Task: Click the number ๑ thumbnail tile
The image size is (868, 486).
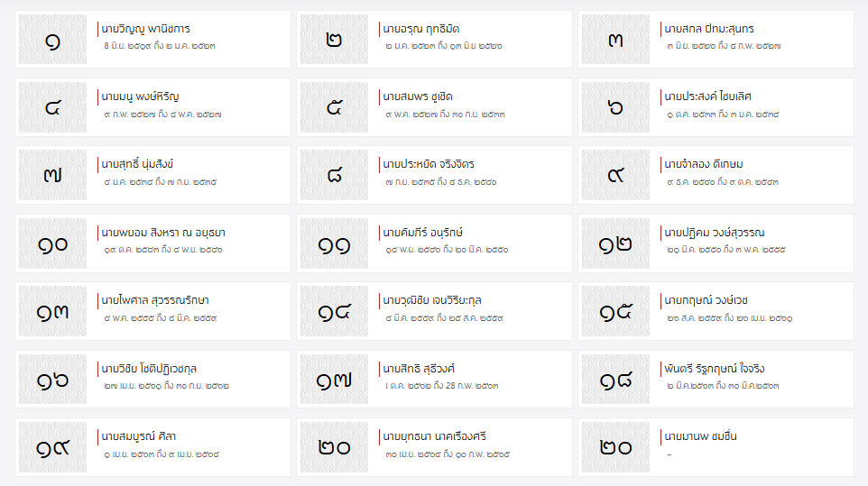Action: pos(52,40)
